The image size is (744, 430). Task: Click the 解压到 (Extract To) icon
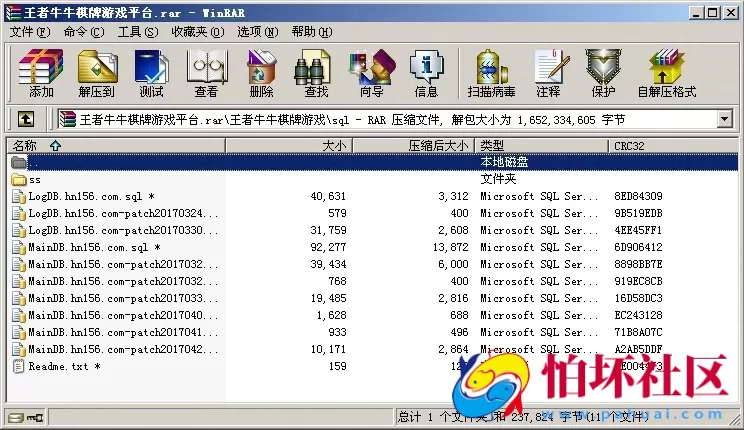click(96, 72)
